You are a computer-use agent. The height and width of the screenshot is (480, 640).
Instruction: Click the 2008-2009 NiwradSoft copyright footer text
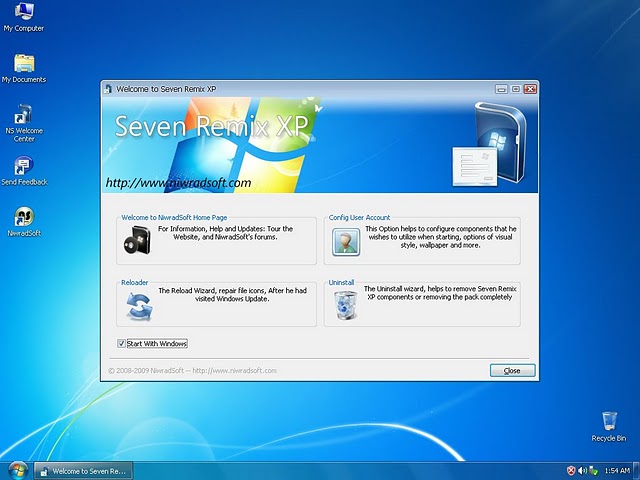click(192, 371)
